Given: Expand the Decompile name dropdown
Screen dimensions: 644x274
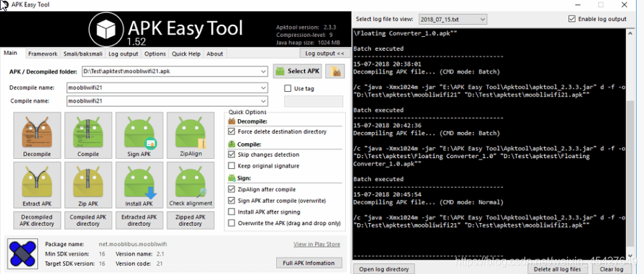Looking at the screenshot, I should [x=263, y=88].
